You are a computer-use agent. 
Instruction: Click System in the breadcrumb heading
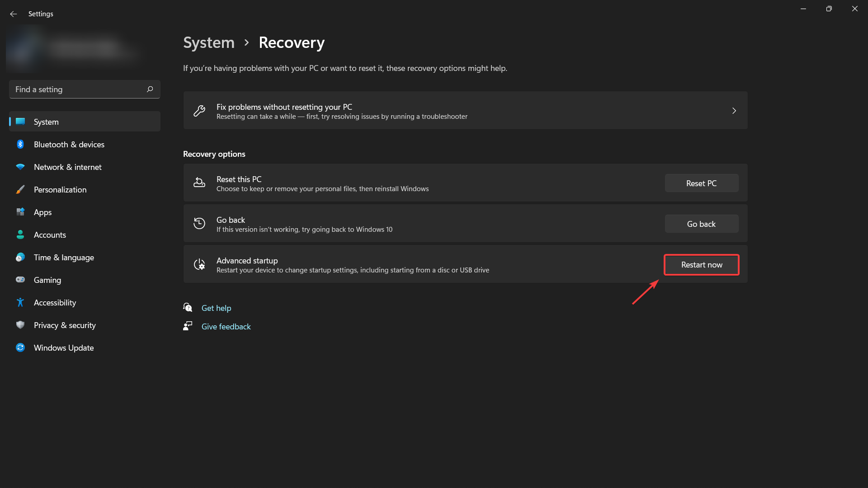tap(209, 42)
